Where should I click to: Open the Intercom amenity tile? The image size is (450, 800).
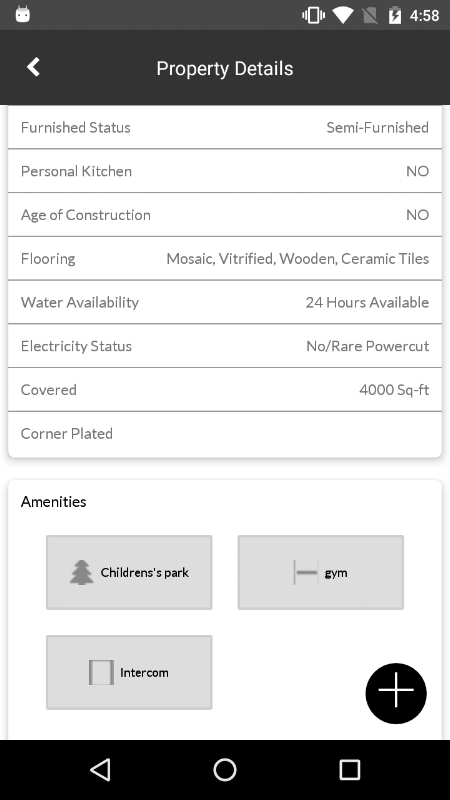point(129,672)
